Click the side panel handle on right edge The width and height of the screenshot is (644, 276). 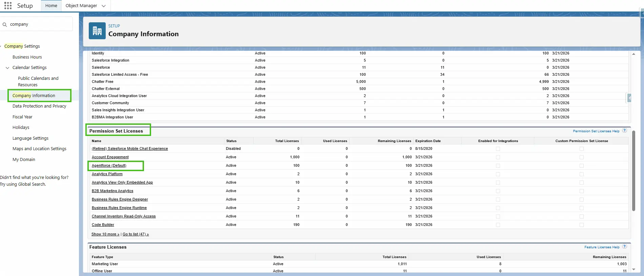[629, 98]
